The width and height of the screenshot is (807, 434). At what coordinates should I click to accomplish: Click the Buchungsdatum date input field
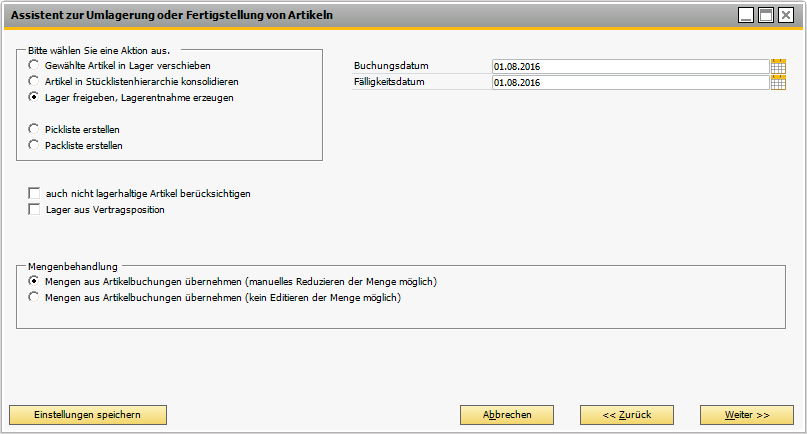[630, 66]
